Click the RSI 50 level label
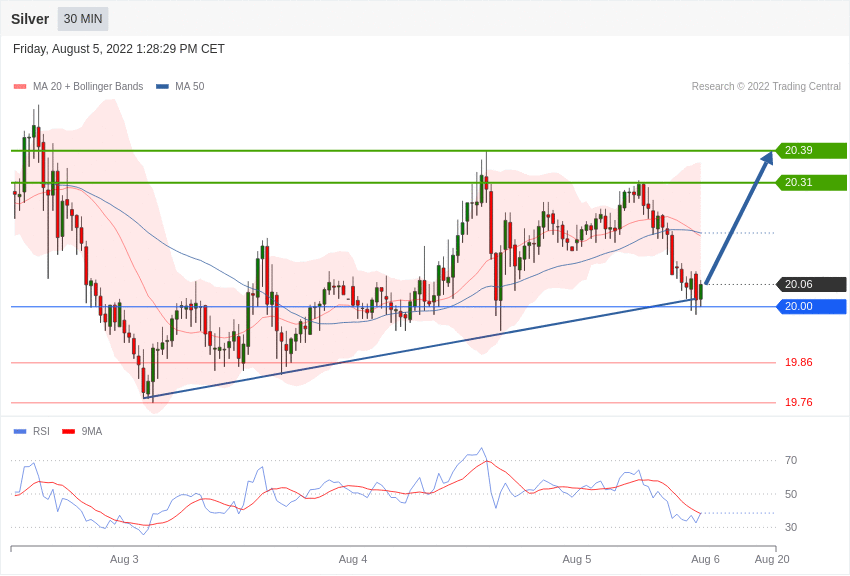This screenshot has height=576, width=850. click(x=791, y=494)
